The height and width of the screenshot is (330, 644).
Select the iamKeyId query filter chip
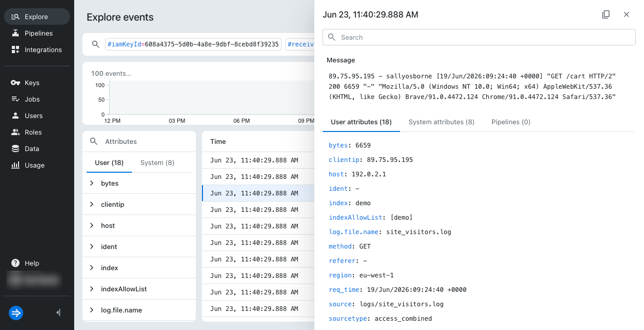193,44
